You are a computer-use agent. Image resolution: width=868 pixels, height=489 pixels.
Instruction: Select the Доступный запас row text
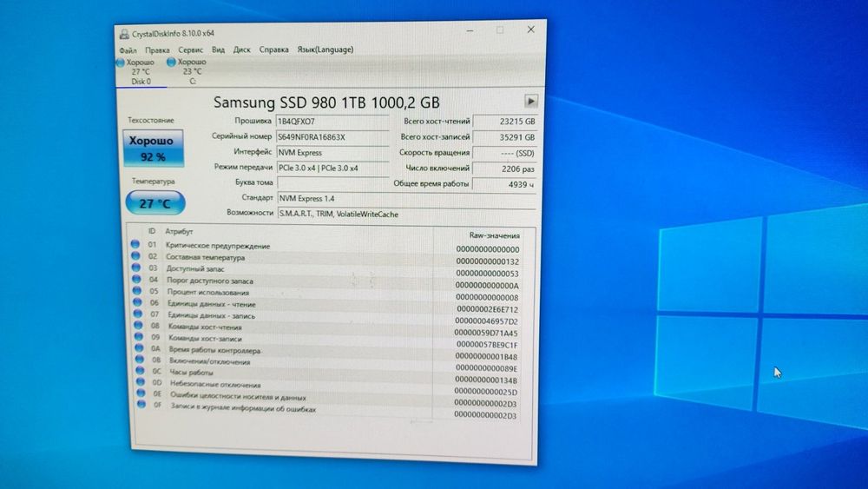pos(195,269)
